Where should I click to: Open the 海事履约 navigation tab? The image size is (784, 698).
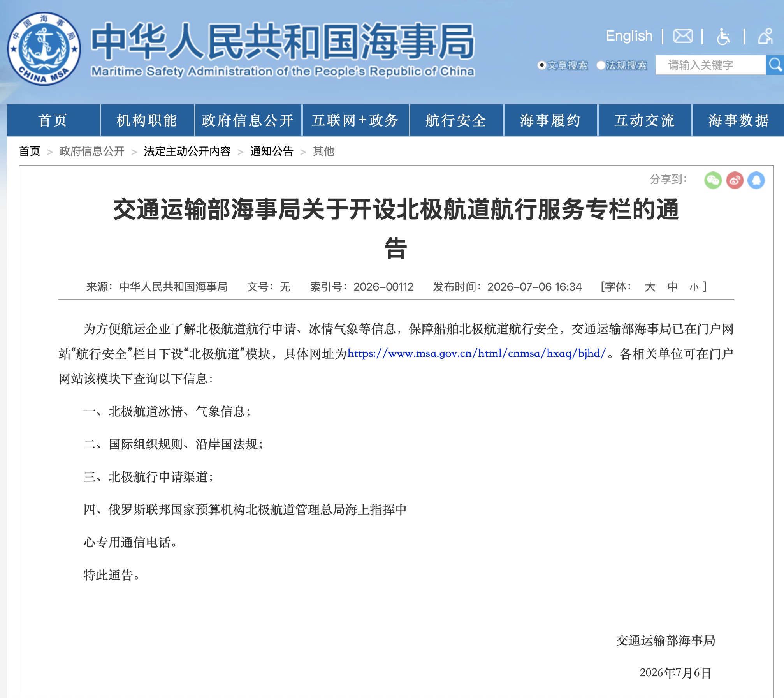click(550, 120)
